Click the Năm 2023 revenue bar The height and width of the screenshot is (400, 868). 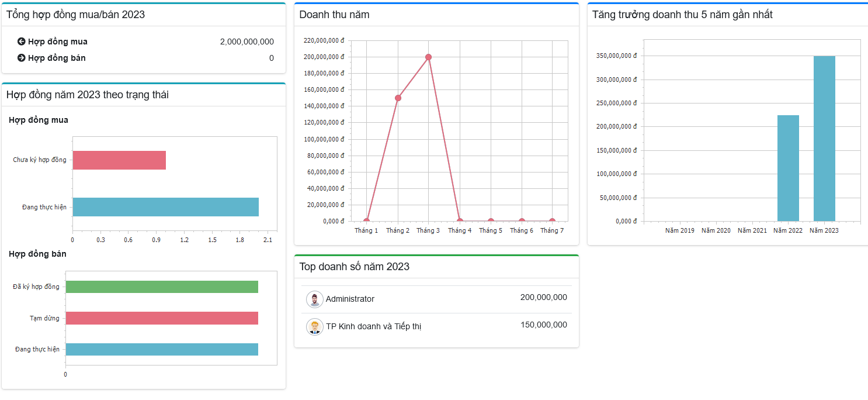(x=824, y=139)
